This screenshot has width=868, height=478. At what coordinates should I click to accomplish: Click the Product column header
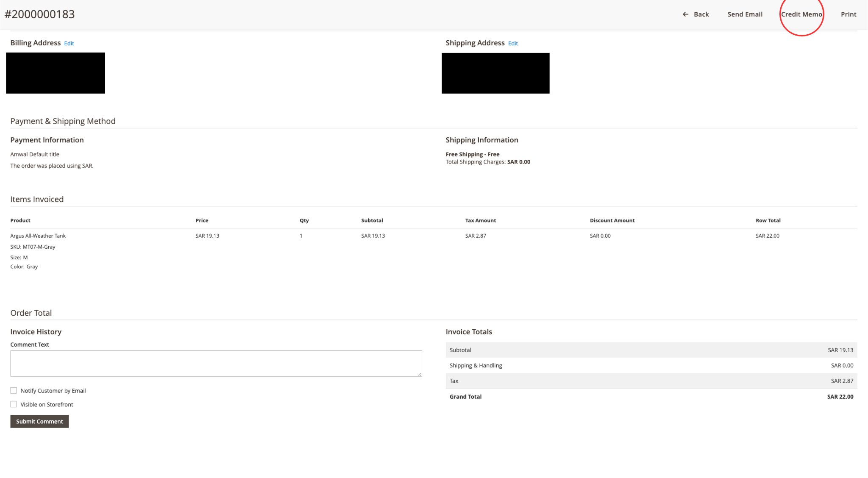[20, 220]
